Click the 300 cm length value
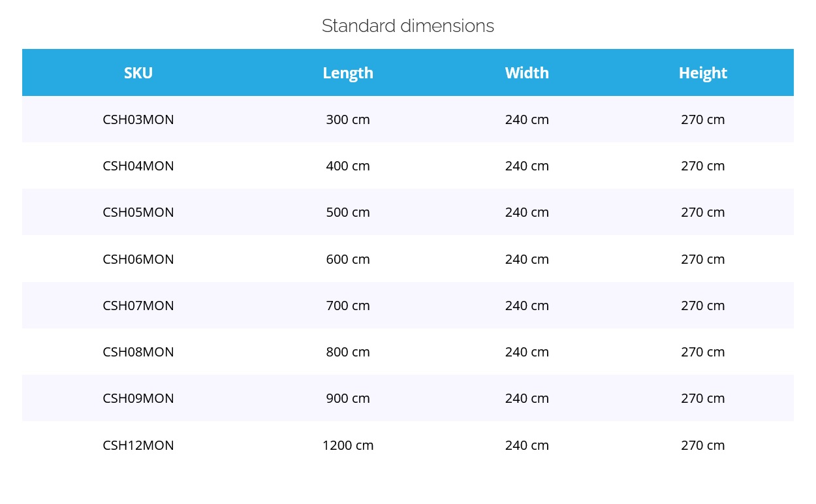 pyautogui.click(x=348, y=119)
